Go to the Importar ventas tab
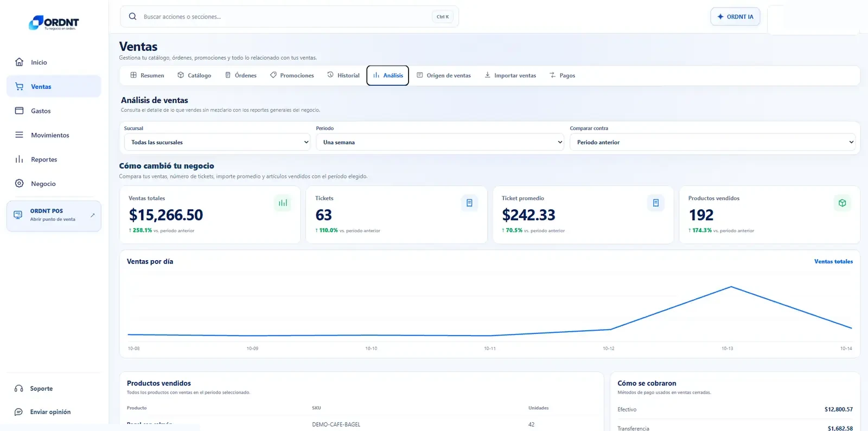 click(510, 75)
